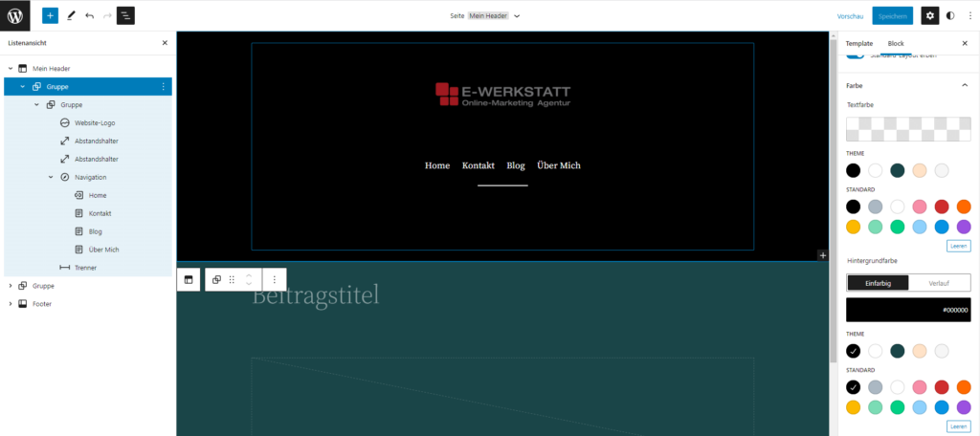Click Leeren under background color
The height and width of the screenshot is (436, 980).
[959, 426]
